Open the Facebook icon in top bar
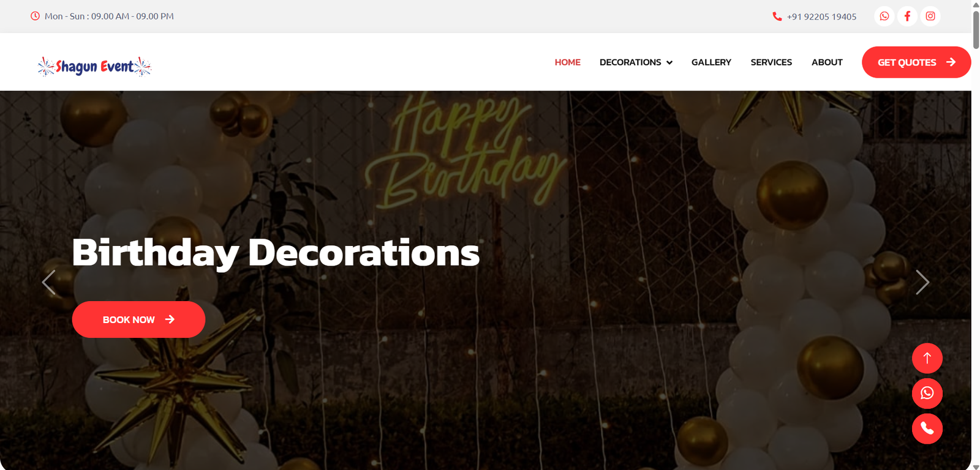 (907, 17)
